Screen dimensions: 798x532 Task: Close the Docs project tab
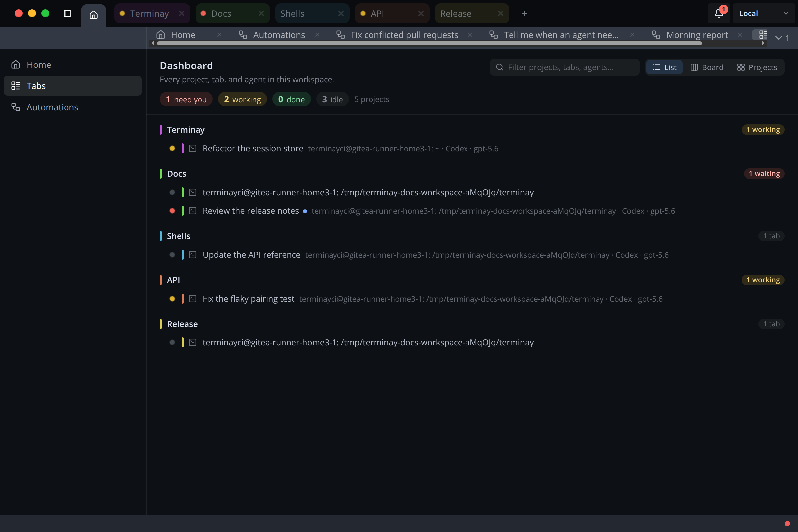[x=261, y=13]
